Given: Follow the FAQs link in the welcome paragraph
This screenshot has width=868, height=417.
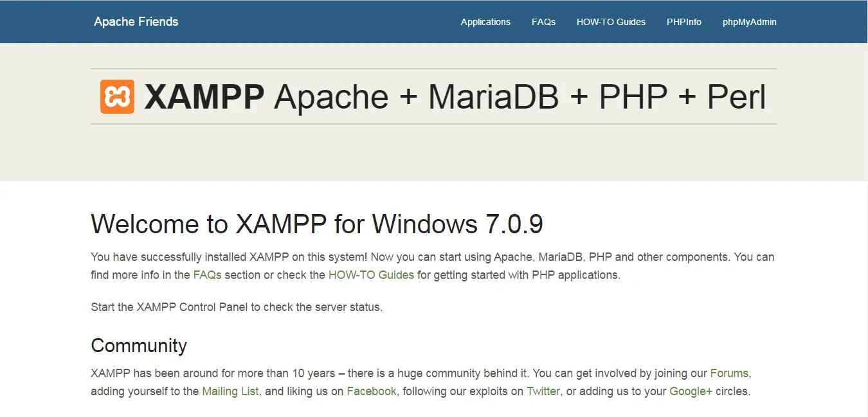Looking at the screenshot, I should (x=207, y=275).
